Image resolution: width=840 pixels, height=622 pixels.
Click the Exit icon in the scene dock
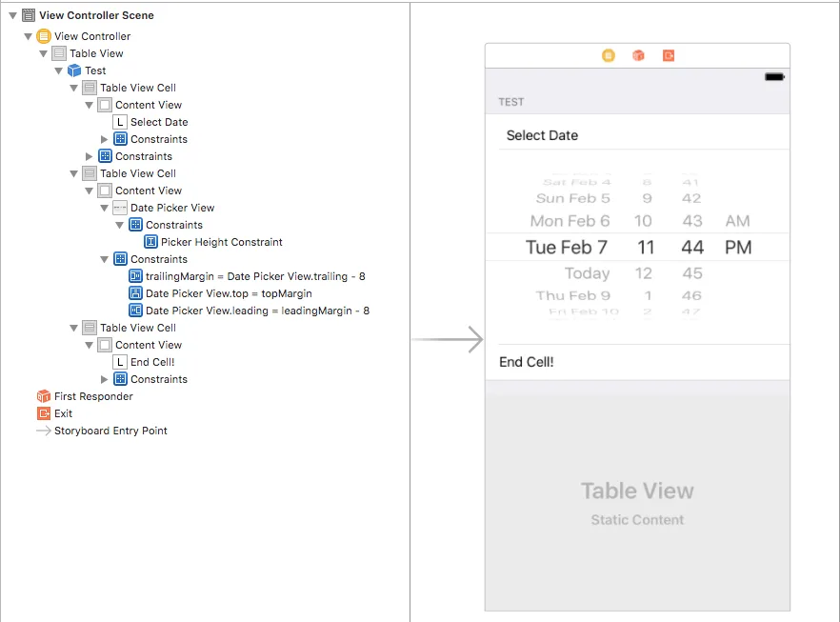pos(669,55)
